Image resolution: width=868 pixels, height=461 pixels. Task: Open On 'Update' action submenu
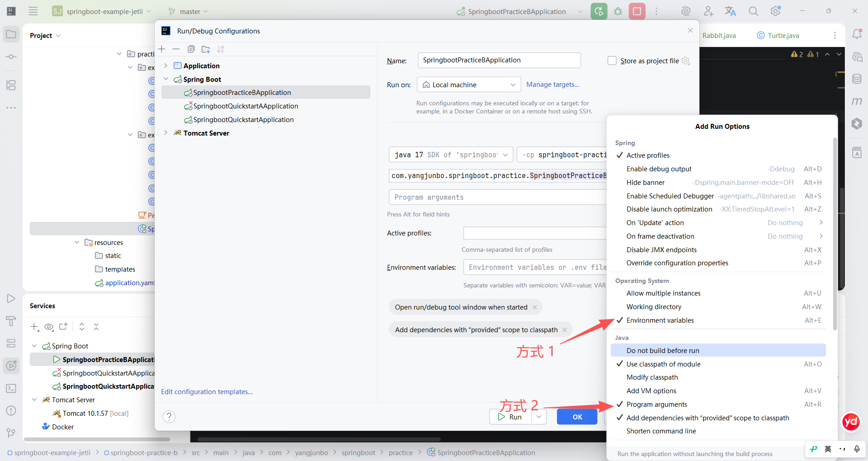(718, 223)
